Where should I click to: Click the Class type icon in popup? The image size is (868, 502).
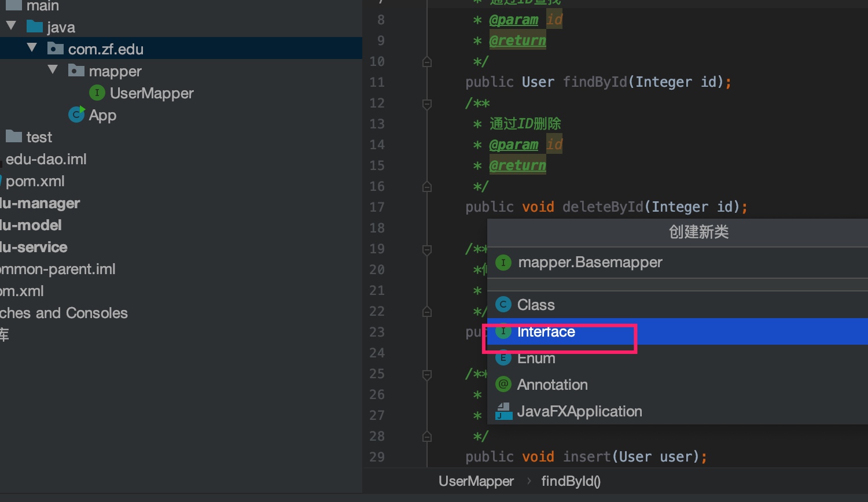click(503, 305)
